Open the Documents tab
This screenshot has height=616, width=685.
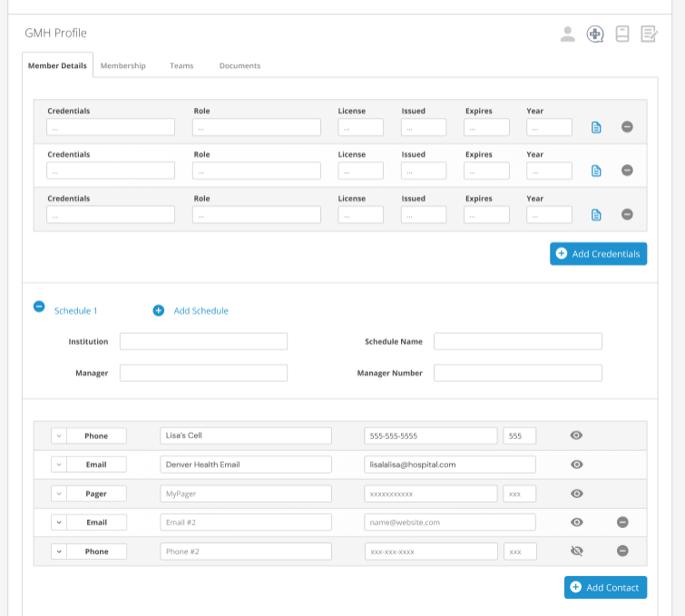pyautogui.click(x=240, y=66)
